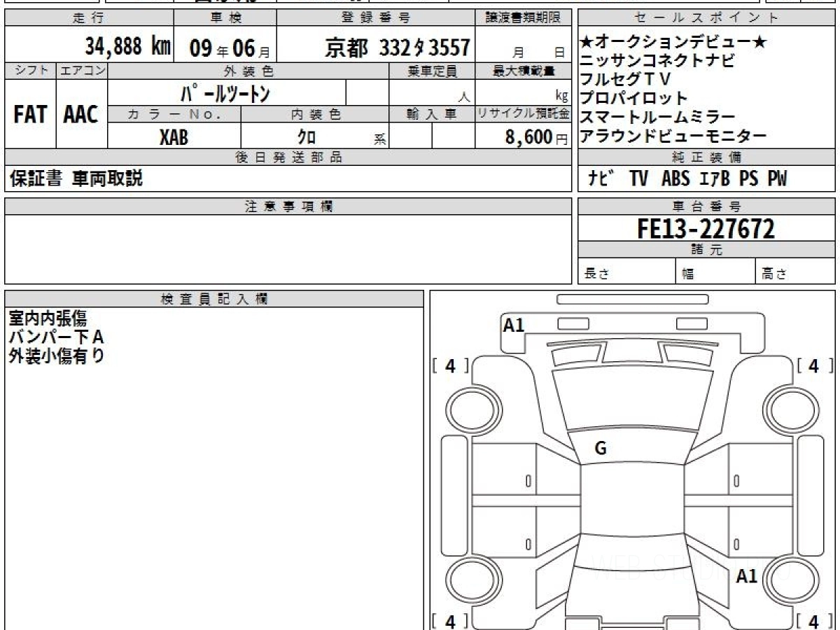Screen dimensions: 840x630
Task: Click the 室内内張傷 inspector note
Action: pos(48,319)
